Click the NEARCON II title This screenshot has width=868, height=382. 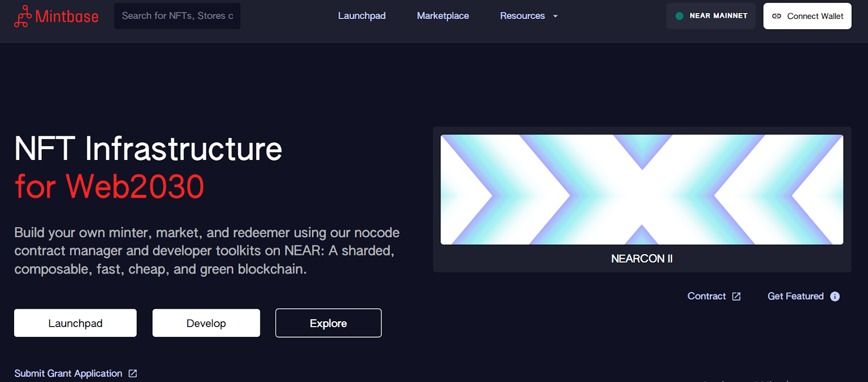(642, 259)
